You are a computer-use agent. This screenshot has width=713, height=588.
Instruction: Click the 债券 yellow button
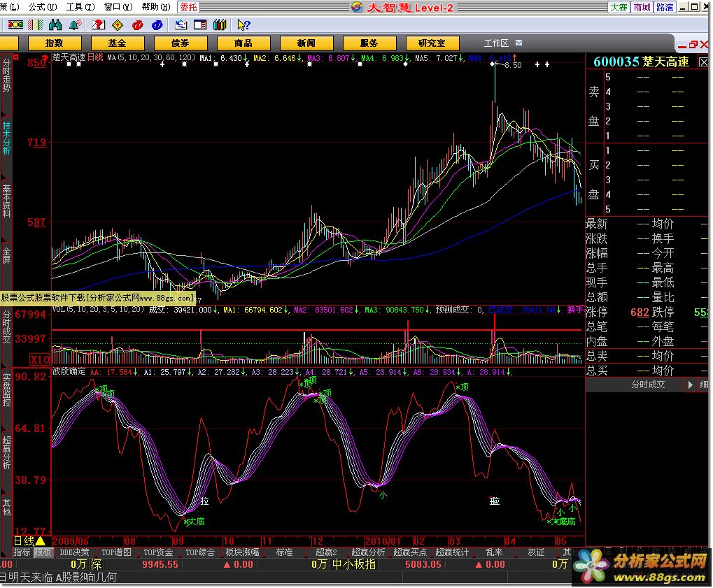(x=181, y=43)
